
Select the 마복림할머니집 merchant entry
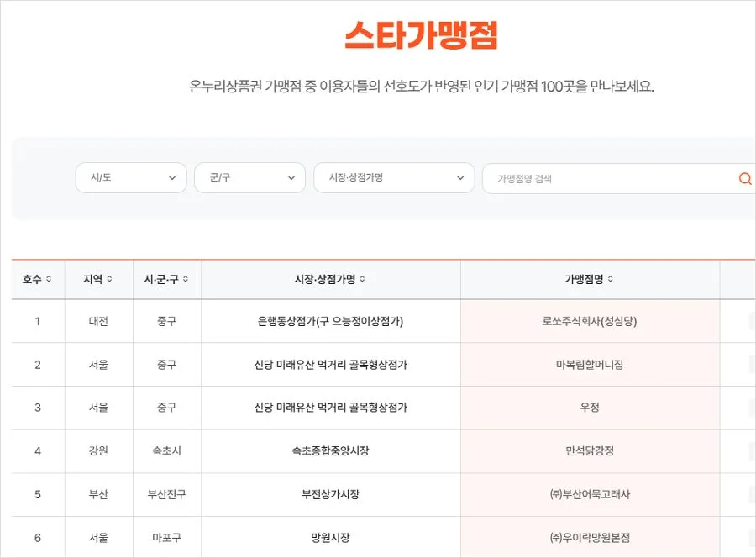click(591, 364)
